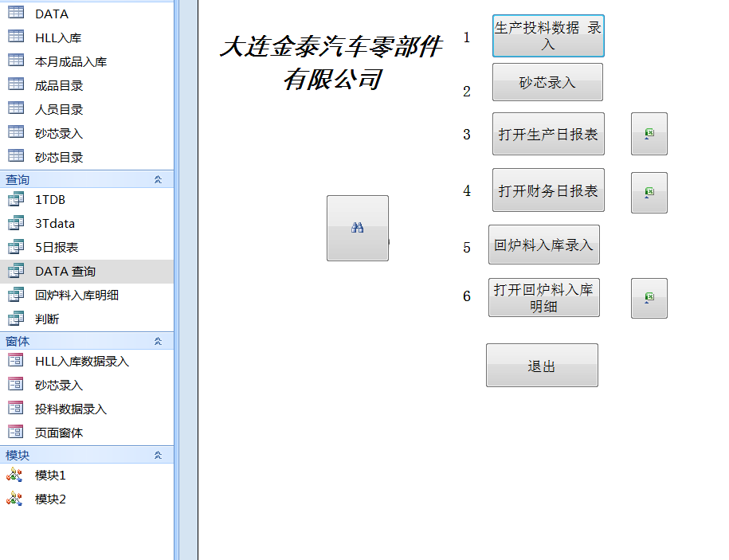Open the 投料数据录入 form
Screen dimensions: 729x560
tap(70, 409)
